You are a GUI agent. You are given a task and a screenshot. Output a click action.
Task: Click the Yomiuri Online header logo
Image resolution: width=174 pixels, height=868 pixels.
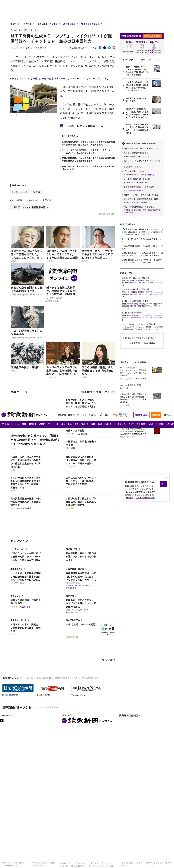pos(24,415)
